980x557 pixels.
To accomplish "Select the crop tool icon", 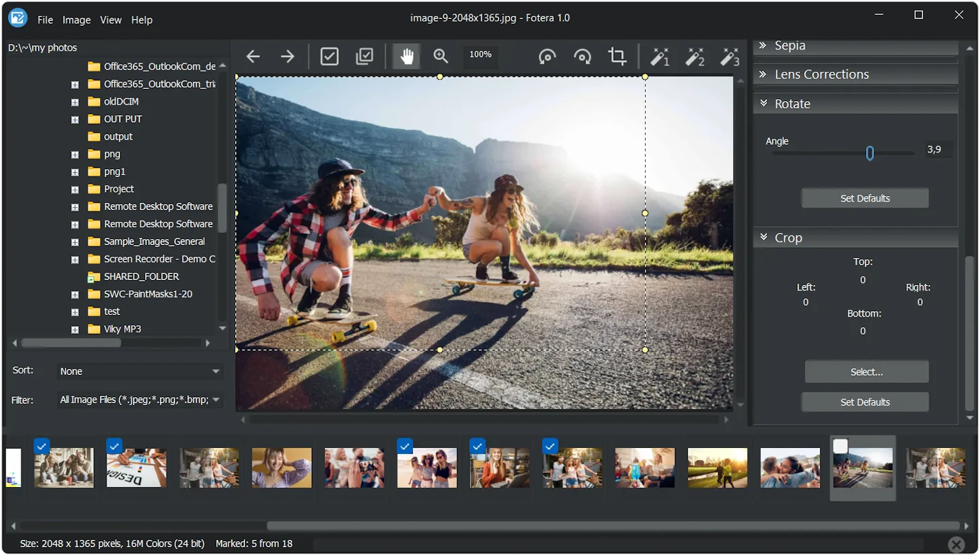I will (x=617, y=56).
